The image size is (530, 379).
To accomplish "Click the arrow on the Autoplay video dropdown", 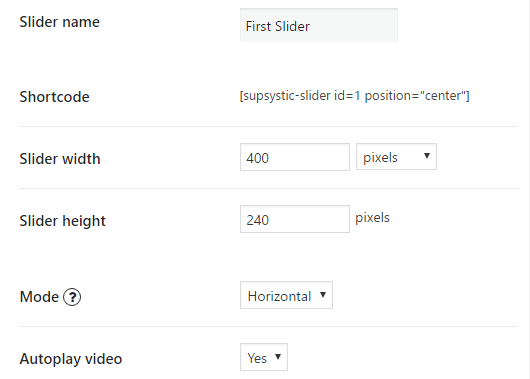I will pos(278,357).
